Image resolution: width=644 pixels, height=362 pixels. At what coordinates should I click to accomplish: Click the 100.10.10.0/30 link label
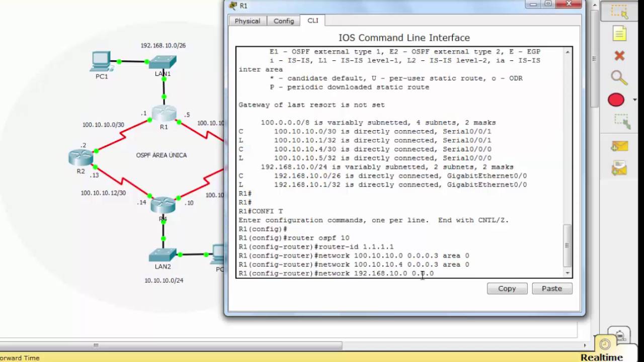103,125
